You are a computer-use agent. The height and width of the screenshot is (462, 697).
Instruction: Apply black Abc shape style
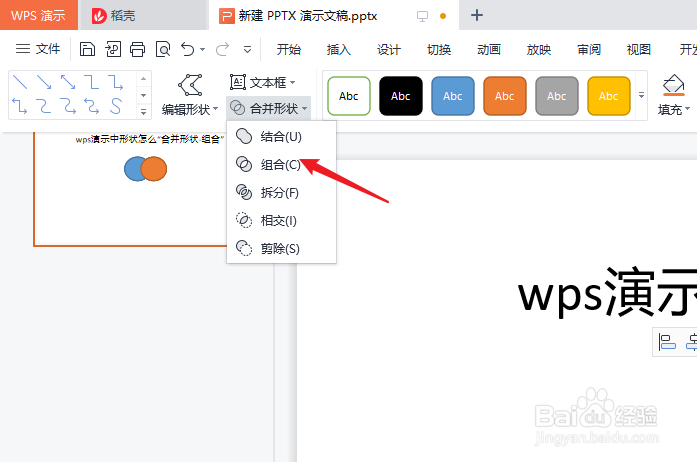coord(401,96)
